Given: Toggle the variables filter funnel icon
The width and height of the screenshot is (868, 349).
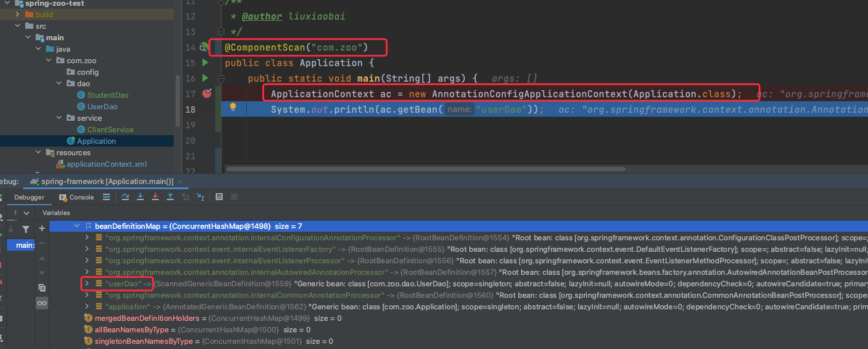Looking at the screenshot, I should tap(26, 229).
